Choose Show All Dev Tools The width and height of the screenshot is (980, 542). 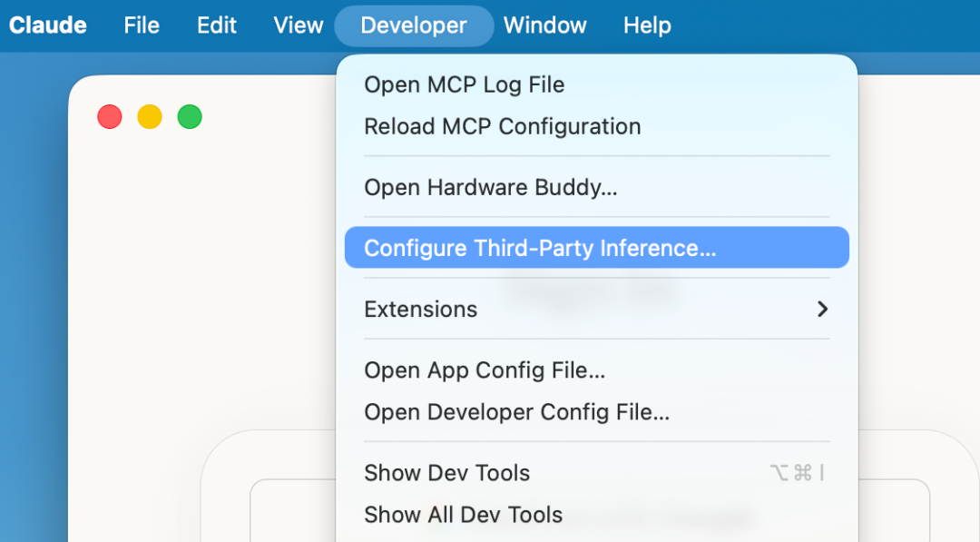[463, 515]
